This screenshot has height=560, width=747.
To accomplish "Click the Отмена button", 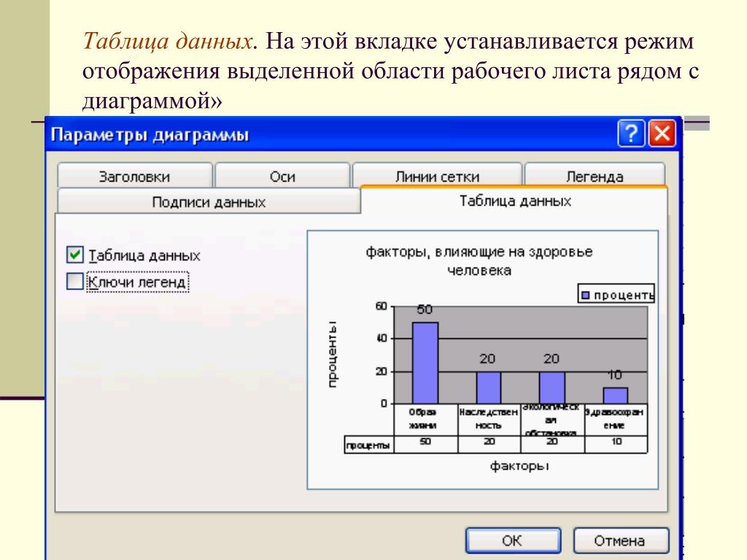I will point(620,540).
